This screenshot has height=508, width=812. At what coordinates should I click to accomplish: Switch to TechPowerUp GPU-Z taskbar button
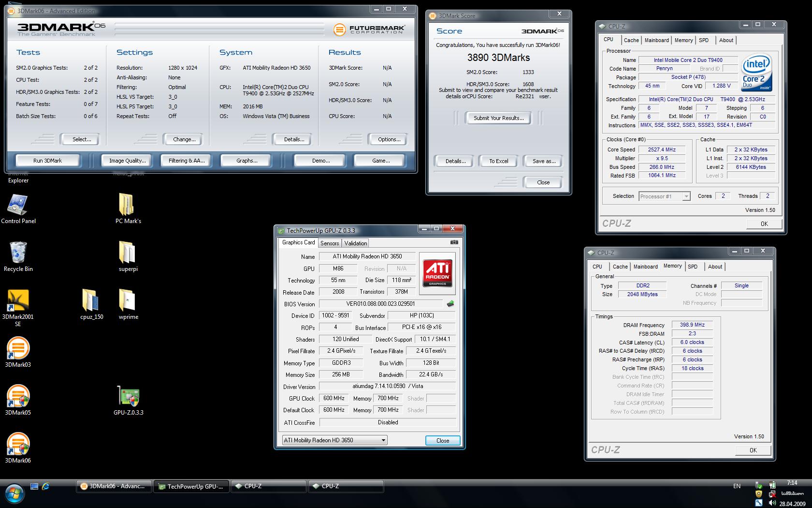pos(191,486)
